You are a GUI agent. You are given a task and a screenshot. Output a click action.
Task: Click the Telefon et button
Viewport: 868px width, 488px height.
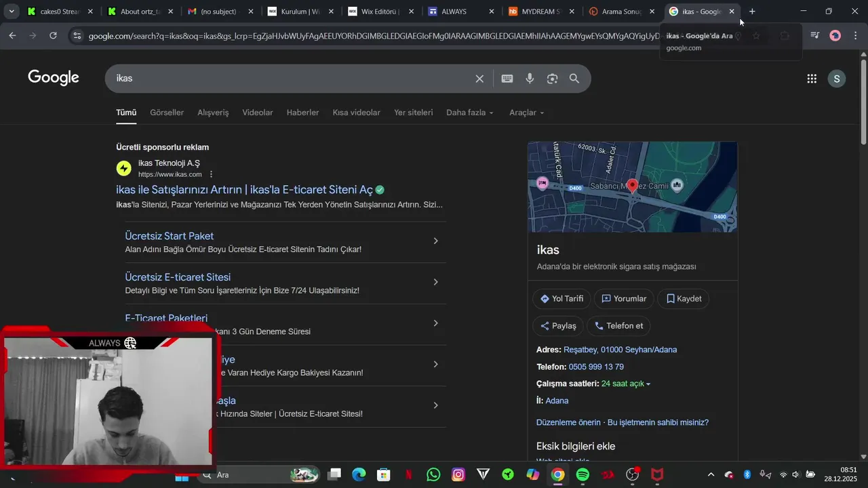point(618,326)
